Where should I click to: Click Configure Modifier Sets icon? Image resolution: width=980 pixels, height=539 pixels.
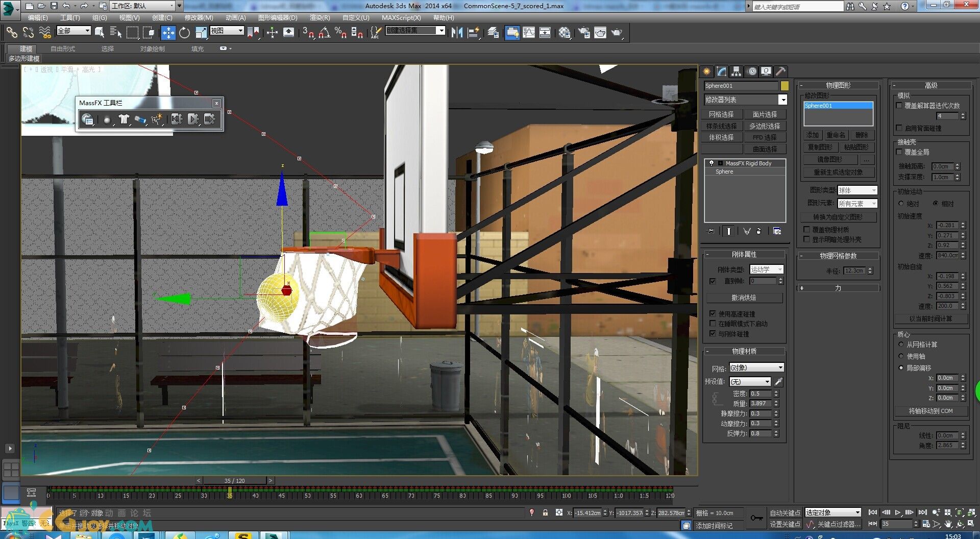pyautogui.click(x=777, y=231)
